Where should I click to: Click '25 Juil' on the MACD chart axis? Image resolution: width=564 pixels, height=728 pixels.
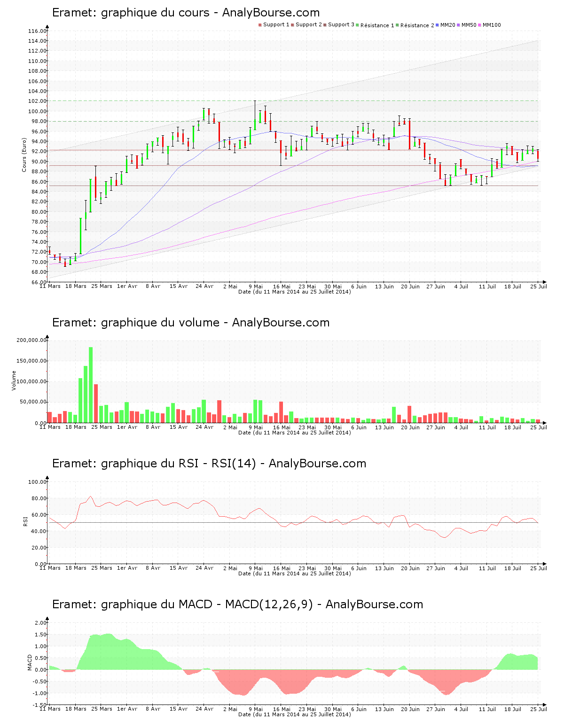tap(539, 709)
